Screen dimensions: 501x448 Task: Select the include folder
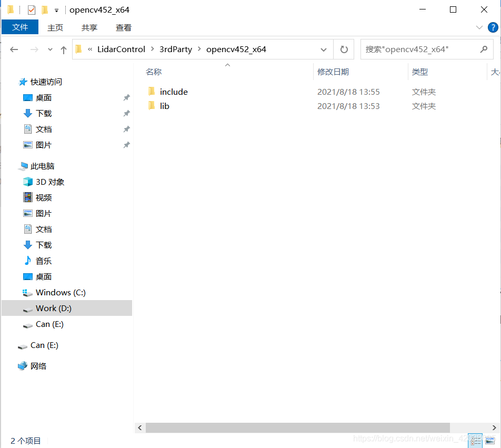(174, 92)
